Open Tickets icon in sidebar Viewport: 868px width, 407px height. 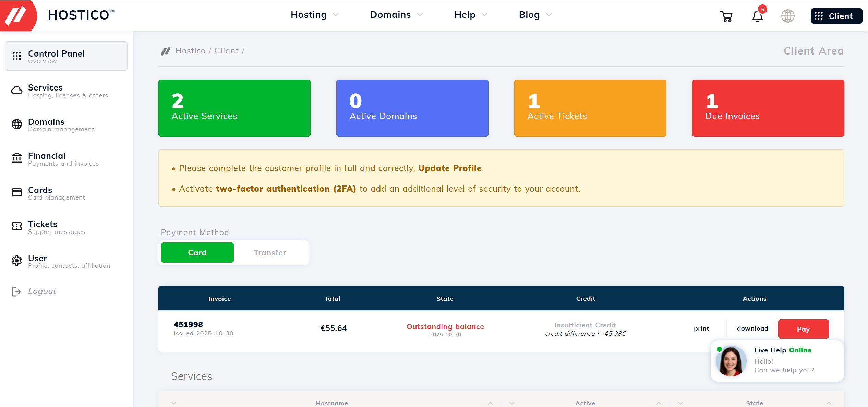coord(17,226)
